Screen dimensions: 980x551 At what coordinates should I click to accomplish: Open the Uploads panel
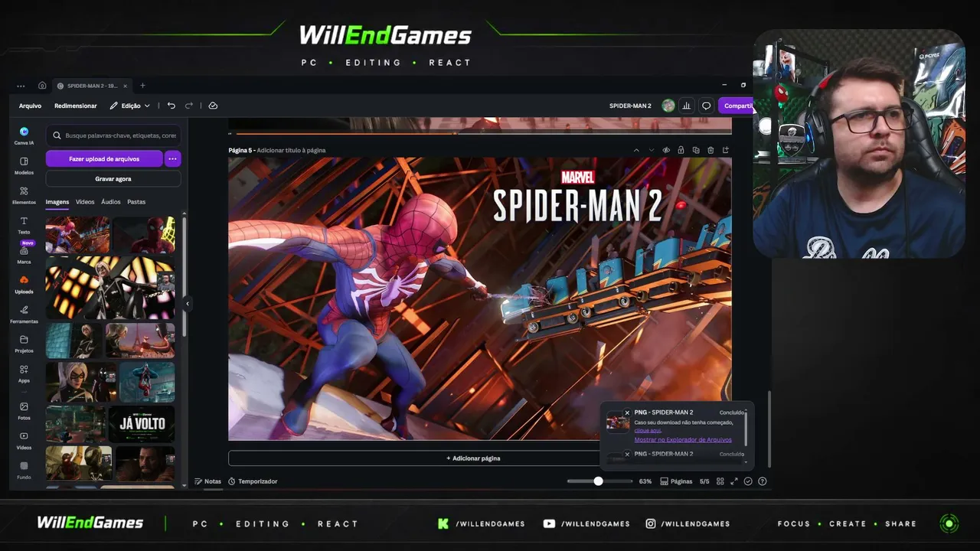coord(24,285)
